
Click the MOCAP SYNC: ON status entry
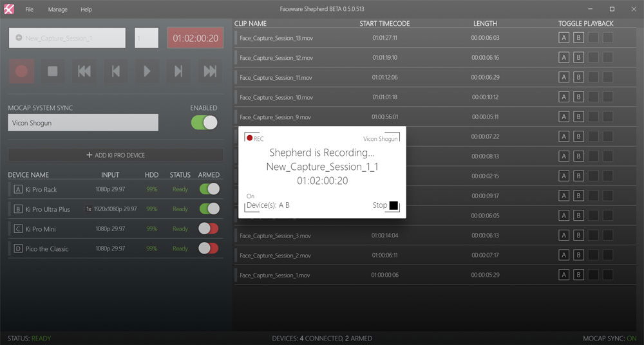(609, 339)
